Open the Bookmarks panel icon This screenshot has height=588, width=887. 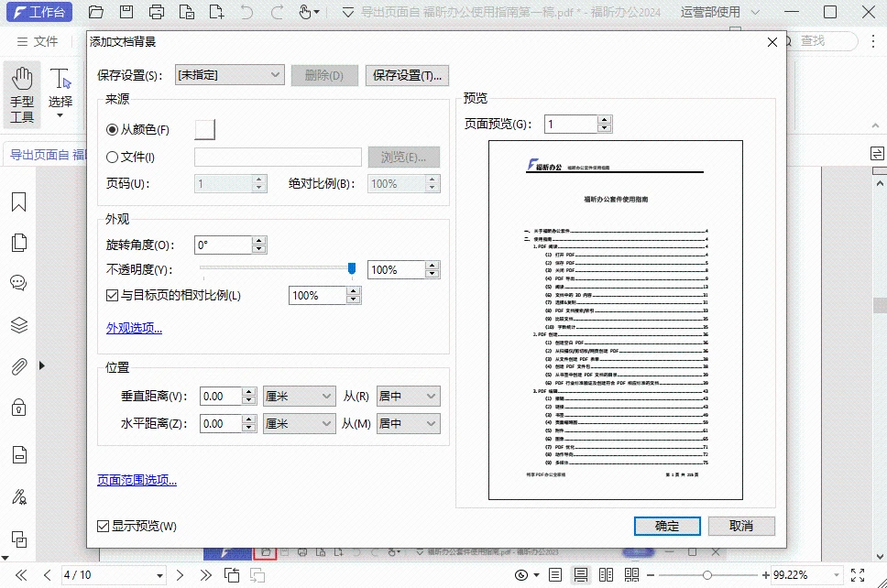(x=18, y=201)
